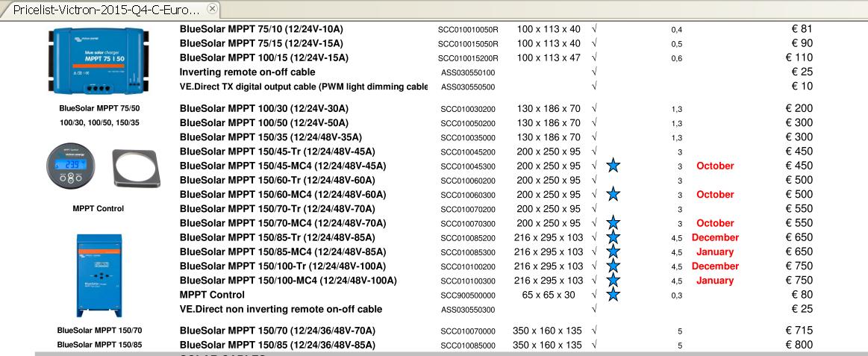868x356 pixels.
Task: Select article number SCC900500000
Action: click(468, 295)
